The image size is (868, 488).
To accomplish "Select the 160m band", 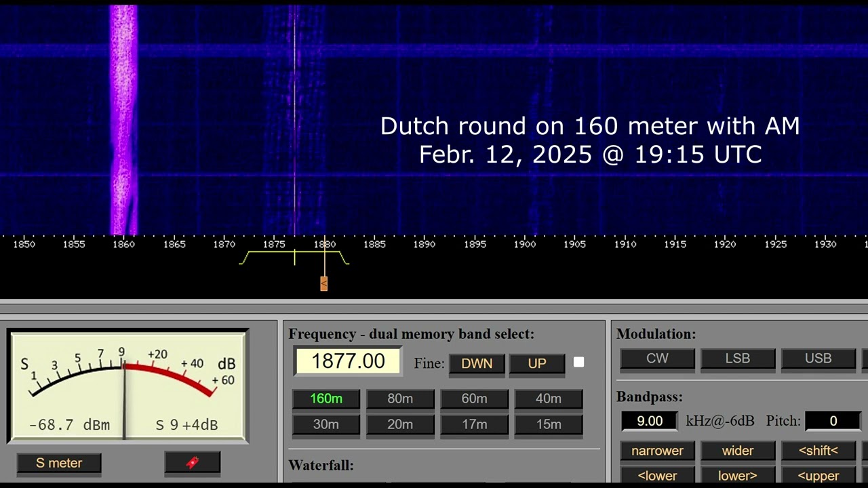I will (326, 399).
